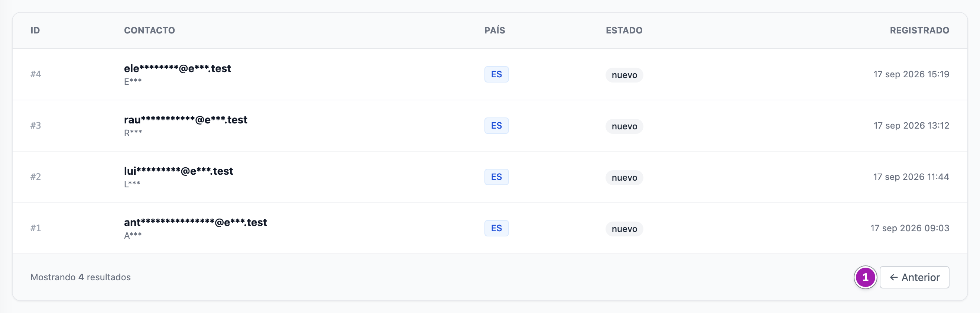Click the nuevo status pill in row #3
This screenshot has width=980, height=313.
tap(624, 126)
